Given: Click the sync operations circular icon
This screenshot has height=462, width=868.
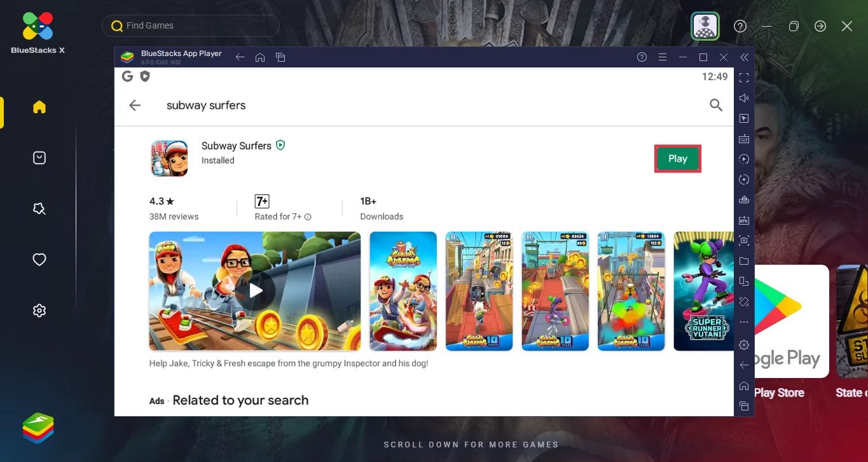Looking at the screenshot, I should click(744, 179).
